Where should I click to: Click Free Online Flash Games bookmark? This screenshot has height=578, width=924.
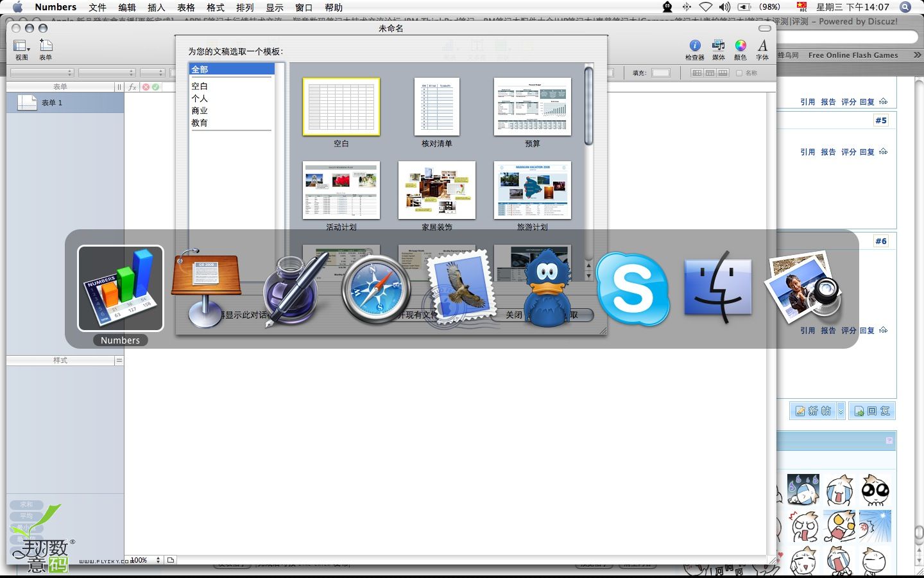tap(853, 55)
